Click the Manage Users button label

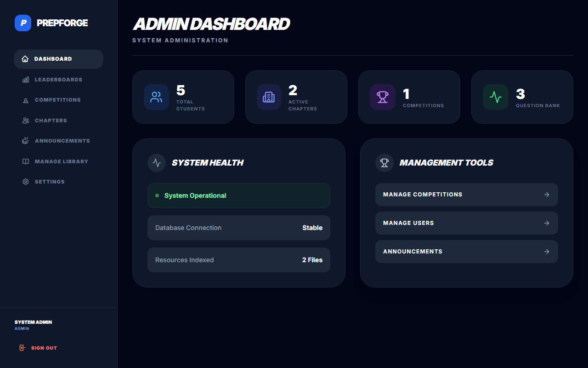click(408, 223)
